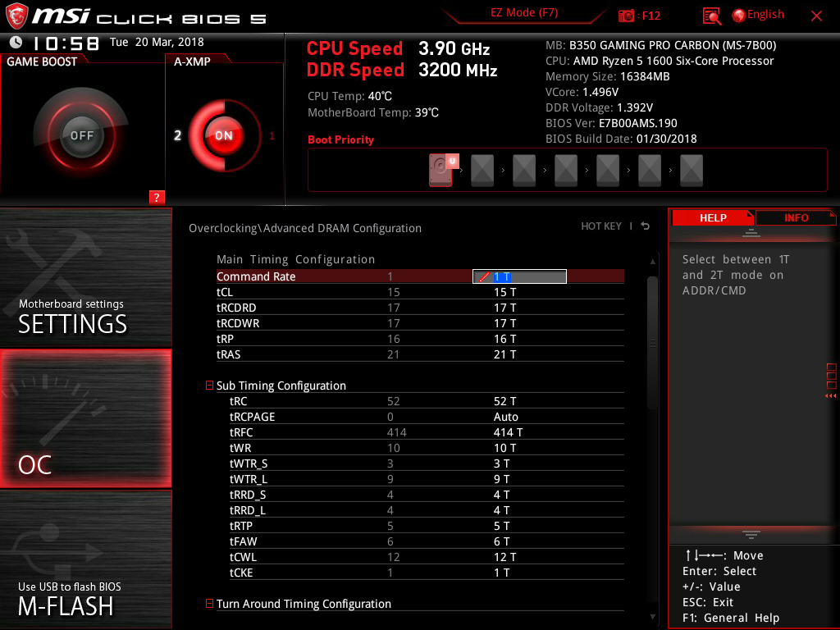Image resolution: width=840 pixels, height=630 pixels.
Task: Open the red question mark help icon
Action: (157, 197)
